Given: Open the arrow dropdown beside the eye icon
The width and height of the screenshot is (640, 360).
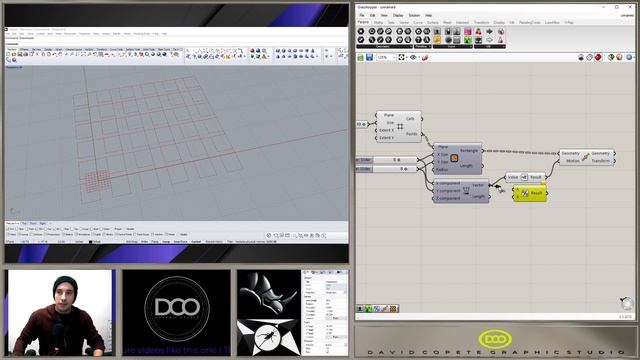Looking at the screenshot, I should (418, 58).
